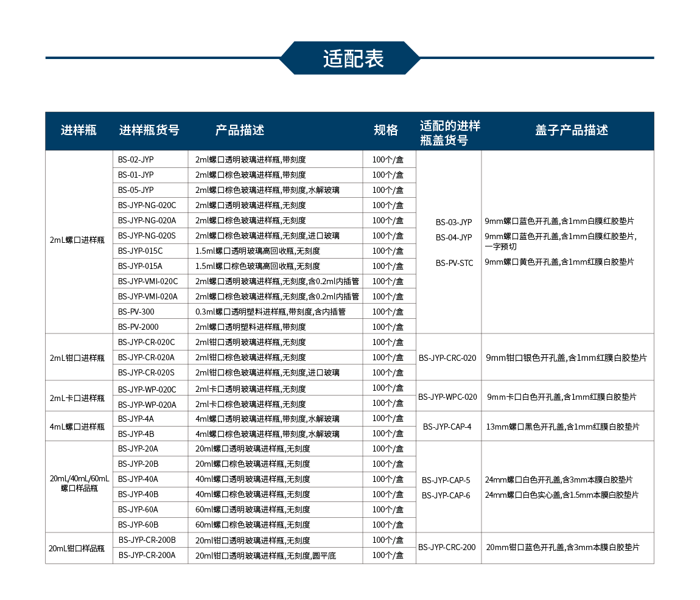This screenshot has width=700, height=600.
Task: Click the 0.3ml螺口透明塑料进样瓶 description
Action: pos(270,312)
